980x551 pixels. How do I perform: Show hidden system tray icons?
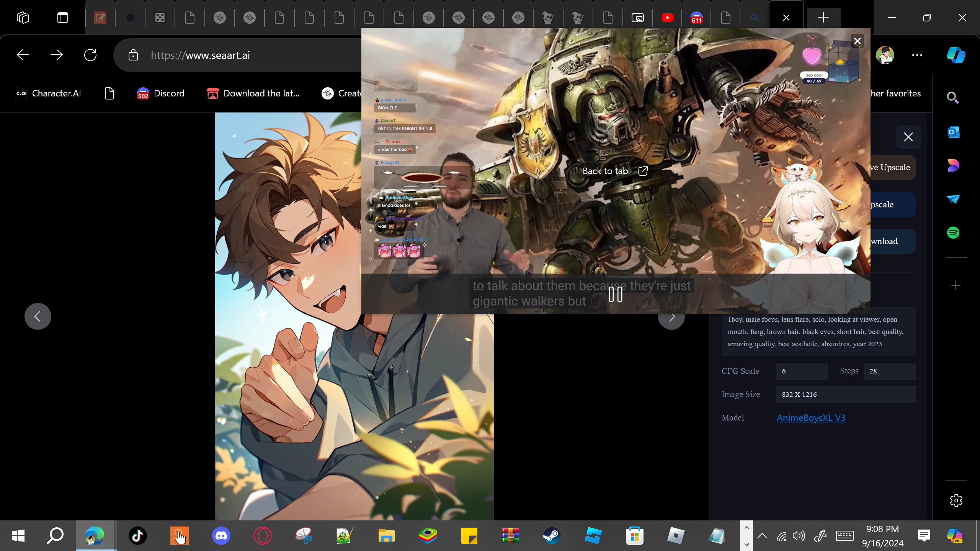click(762, 536)
